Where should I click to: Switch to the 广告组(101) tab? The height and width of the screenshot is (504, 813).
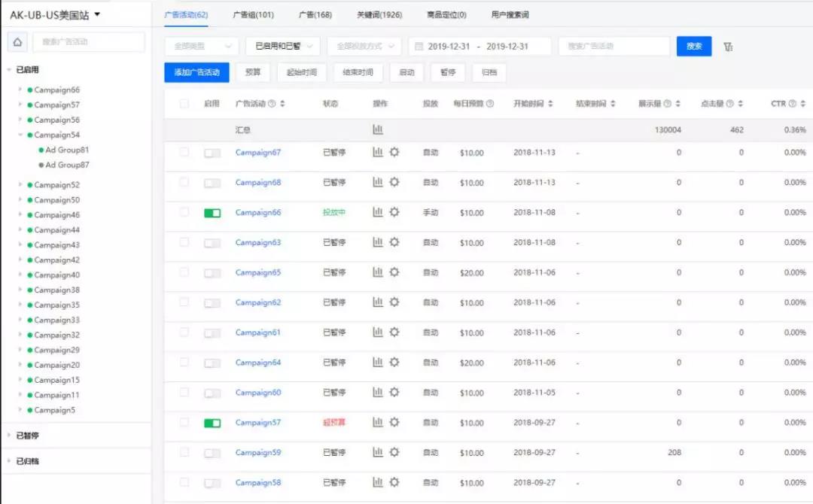[253, 15]
